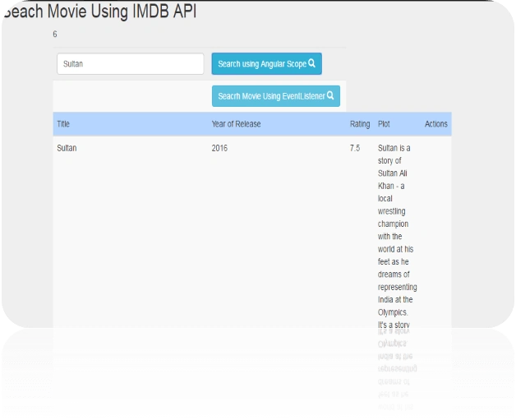
Task: Click the magnifier icon in Angular Scope button
Action: [x=311, y=63]
